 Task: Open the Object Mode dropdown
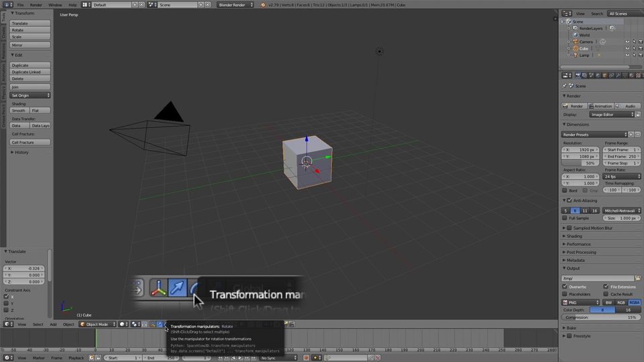click(98, 324)
